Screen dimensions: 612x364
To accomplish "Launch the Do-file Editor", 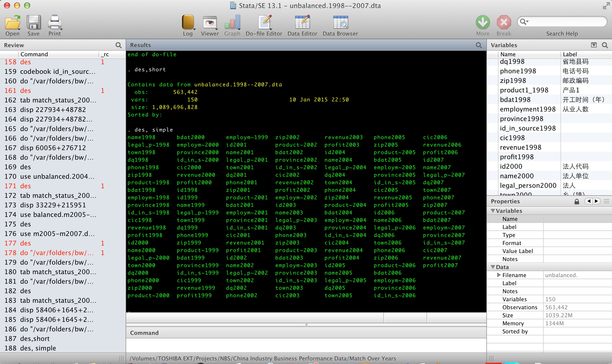I will point(264,23).
